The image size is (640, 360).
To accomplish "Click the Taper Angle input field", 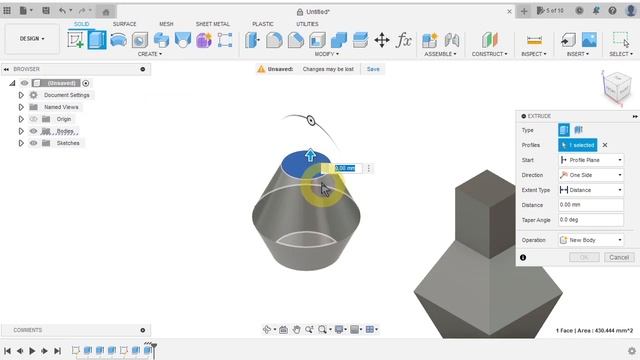I will 591,220.
